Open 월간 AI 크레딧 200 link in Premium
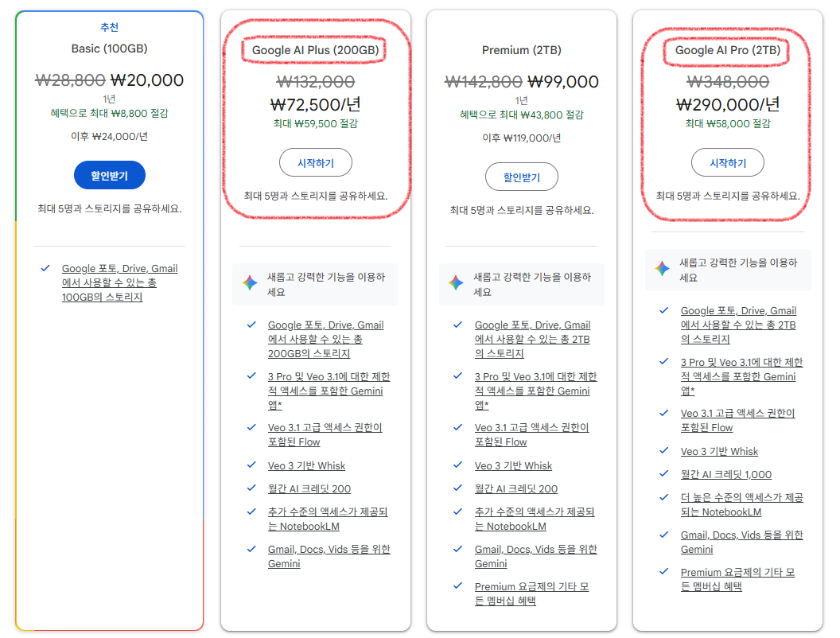This screenshot has width=840, height=638. [516, 488]
